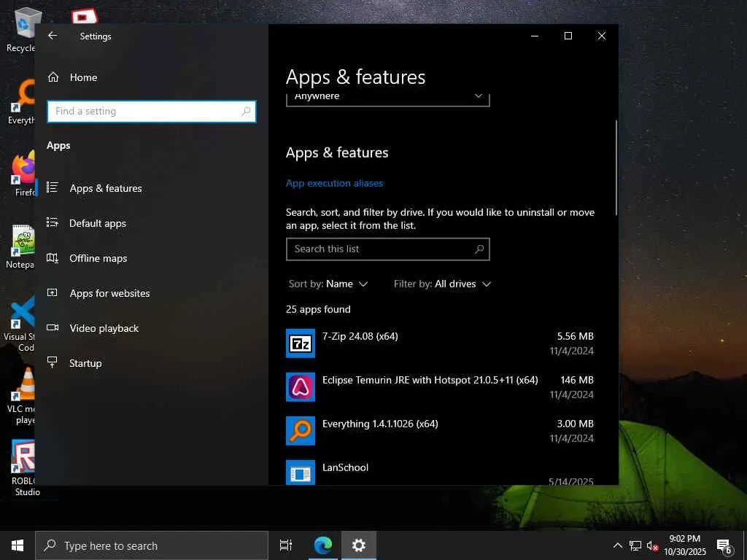Click the muted volume tray icon
Viewport: 747px width, 560px height.
[652, 545]
